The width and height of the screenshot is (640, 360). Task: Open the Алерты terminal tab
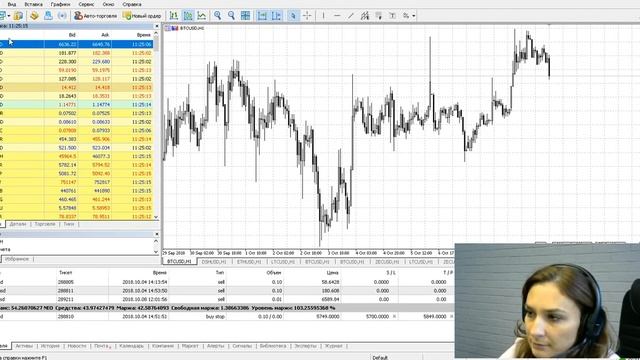[x=216, y=346]
